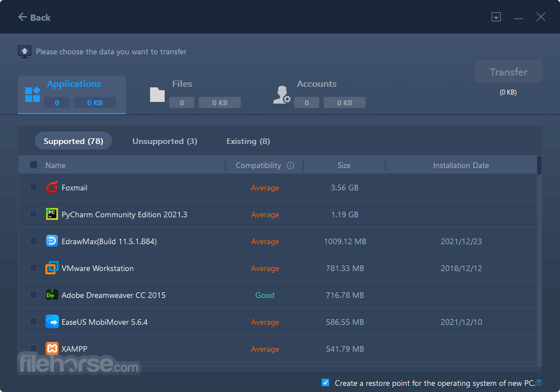Image resolution: width=560 pixels, height=392 pixels.
Task: Click the Transfer button
Action: tap(508, 72)
